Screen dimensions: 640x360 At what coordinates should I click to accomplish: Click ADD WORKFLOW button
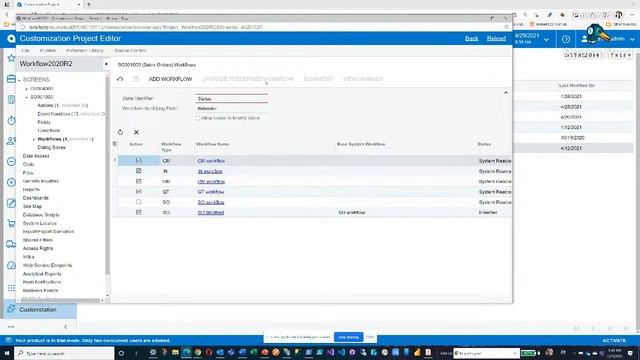(170, 79)
